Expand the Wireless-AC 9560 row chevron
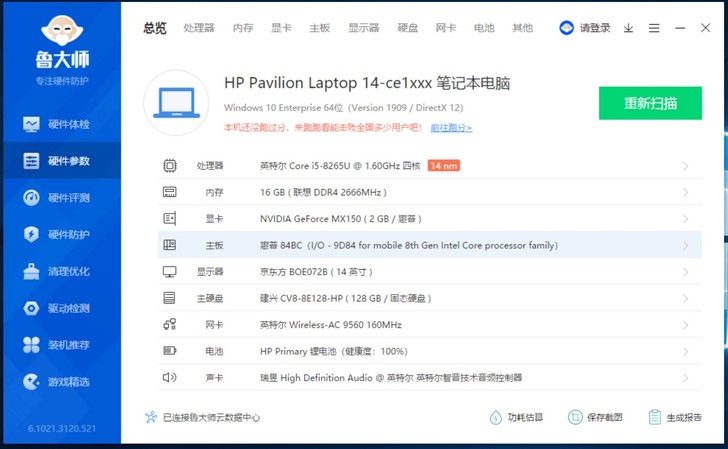The height and width of the screenshot is (449, 728). [685, 325]
